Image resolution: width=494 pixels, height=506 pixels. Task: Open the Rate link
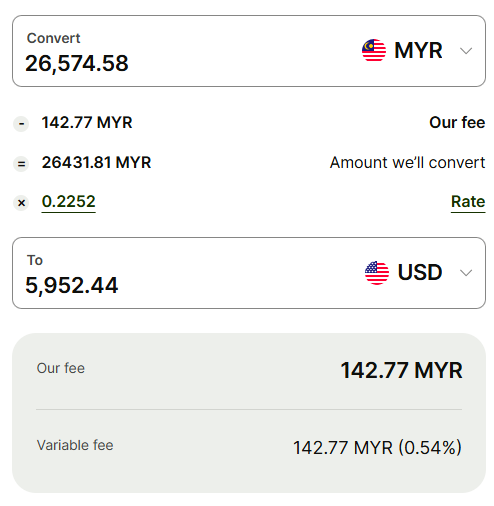pyautogui.click(x=468, y=202)
